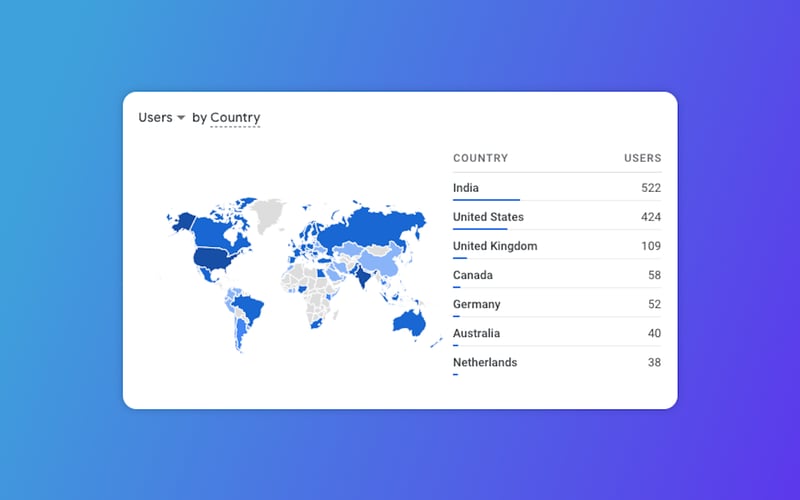800x500 pixels.
Task: Click China on the world map
Action: (x=380, y=262)
